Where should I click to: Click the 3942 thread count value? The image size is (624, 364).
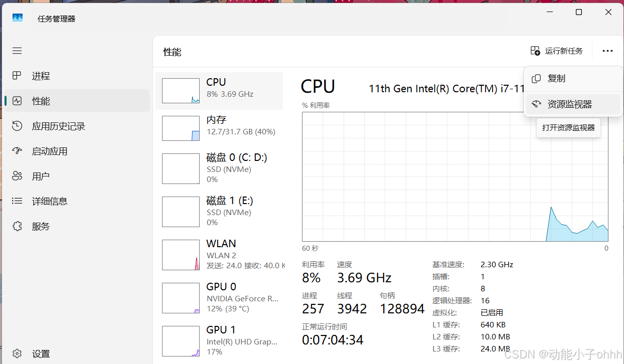point(352,309)
